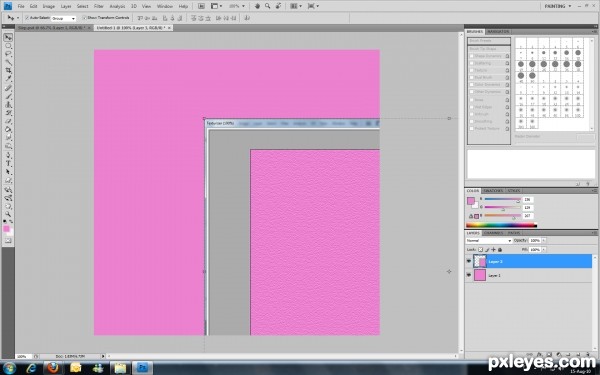This screenshot has height=375, width=600.
Task: Enable Shape Dynamics in the Brushes panel
Action: pyautogui.click(x=472, y=56)
